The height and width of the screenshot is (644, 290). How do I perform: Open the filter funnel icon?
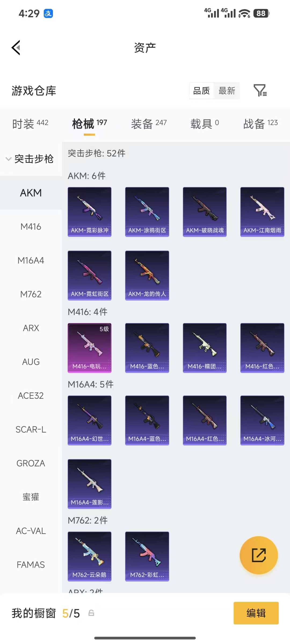(260, 90)
